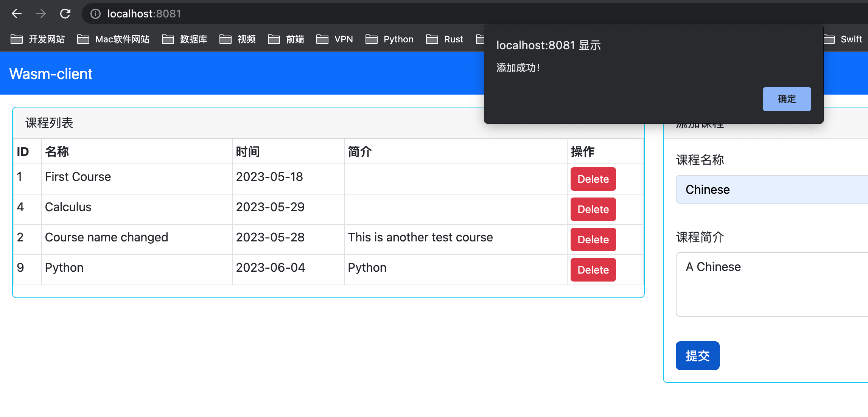Open the 视频 bookmark folder
The image size is (868, 417).
pos(238,39)
